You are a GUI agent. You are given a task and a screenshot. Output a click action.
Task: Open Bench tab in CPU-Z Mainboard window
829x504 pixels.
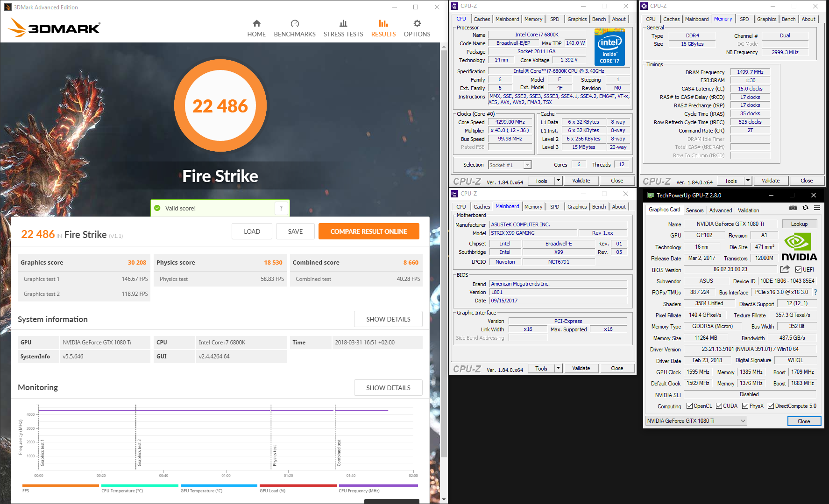[x=599, y=207]
